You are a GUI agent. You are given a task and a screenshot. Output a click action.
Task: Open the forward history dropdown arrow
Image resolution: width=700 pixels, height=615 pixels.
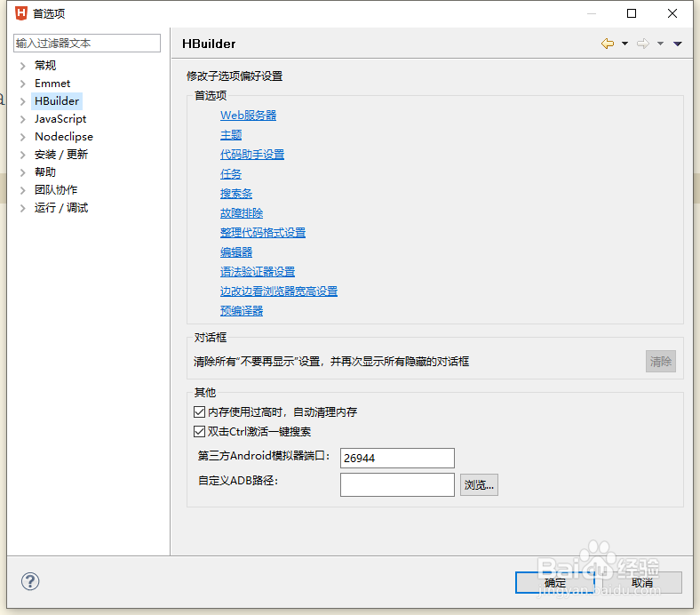pyautogui.click(x=660, y=44)
